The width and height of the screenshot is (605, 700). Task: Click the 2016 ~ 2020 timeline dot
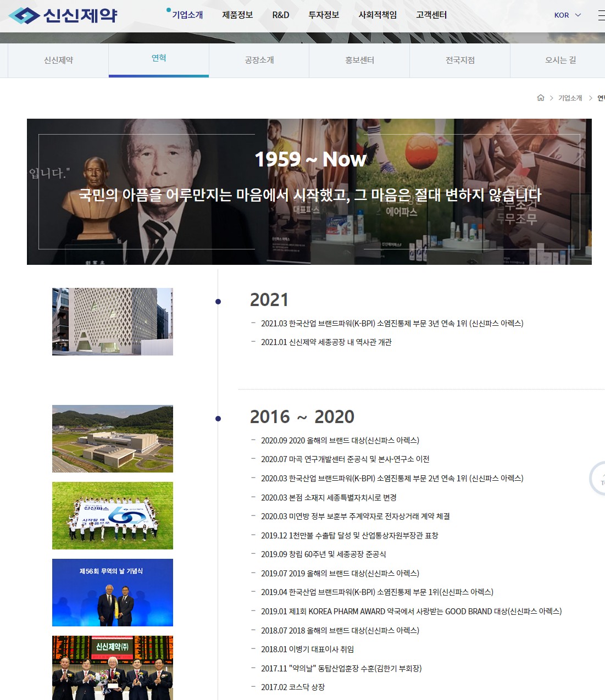(x=218, y=419)
